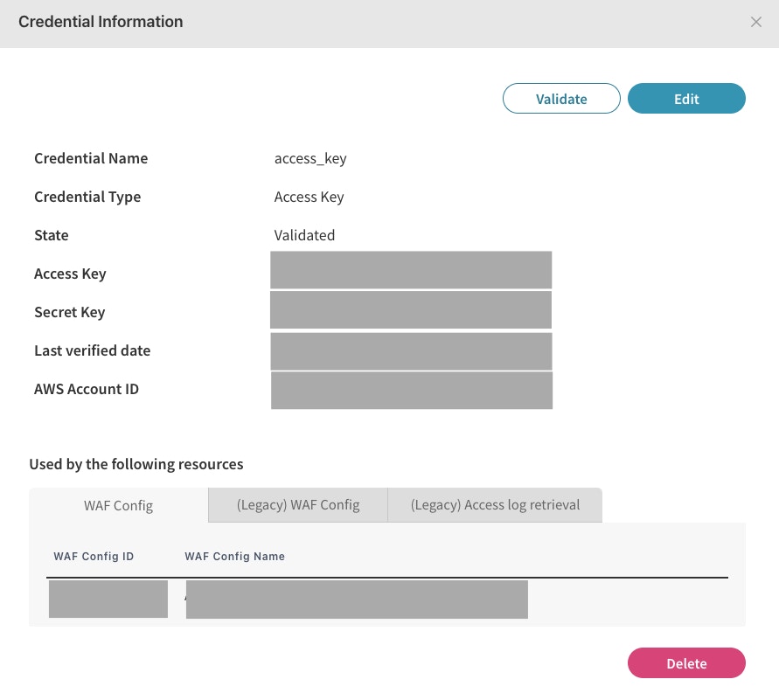Click the redacted AWS Account ID value
This screenshot has height=700, width=779.
(411, 390)
